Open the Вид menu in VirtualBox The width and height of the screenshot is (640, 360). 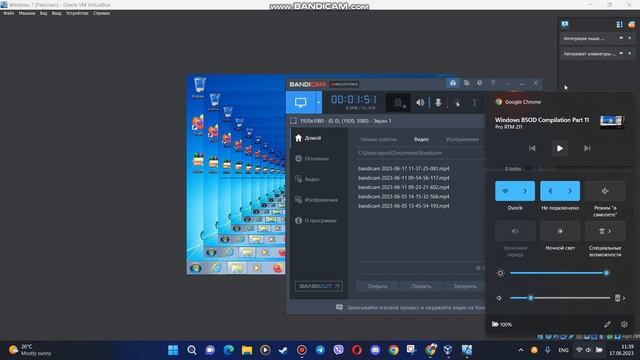tap(43, 13)
